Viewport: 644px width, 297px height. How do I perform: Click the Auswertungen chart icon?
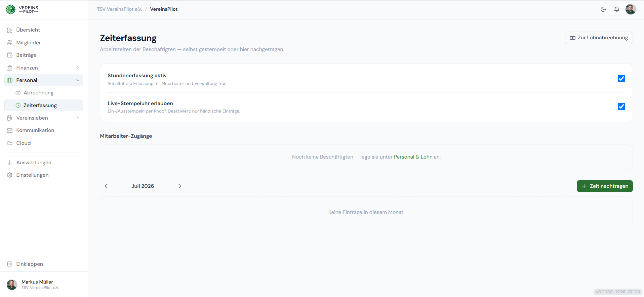[10, 163]
